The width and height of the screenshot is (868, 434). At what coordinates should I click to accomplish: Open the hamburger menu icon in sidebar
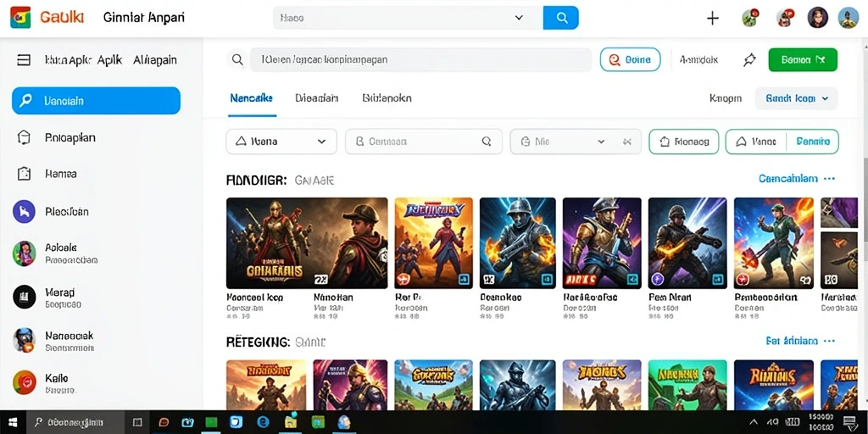click(x=24, y=60)
